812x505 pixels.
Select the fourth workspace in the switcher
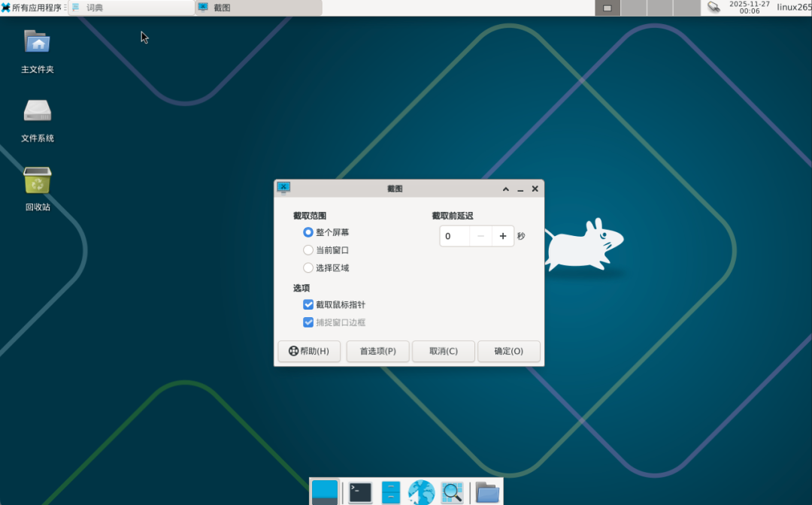686,8
